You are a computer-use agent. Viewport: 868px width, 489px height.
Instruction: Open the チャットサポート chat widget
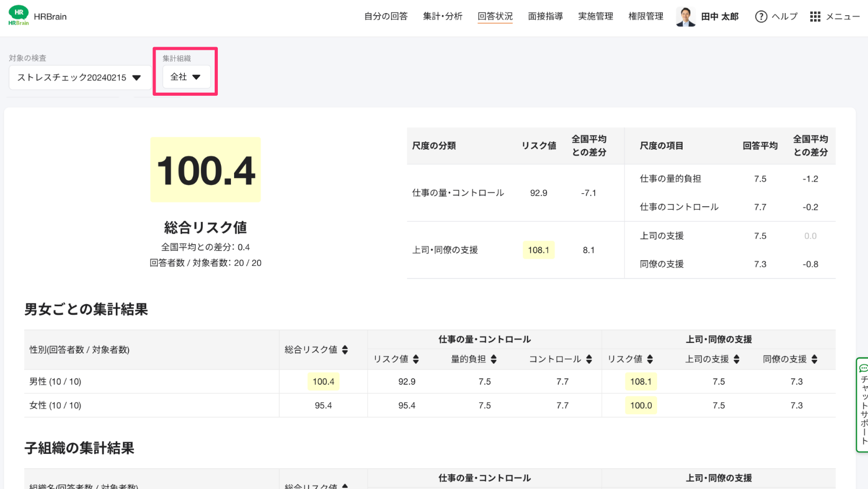862,405
